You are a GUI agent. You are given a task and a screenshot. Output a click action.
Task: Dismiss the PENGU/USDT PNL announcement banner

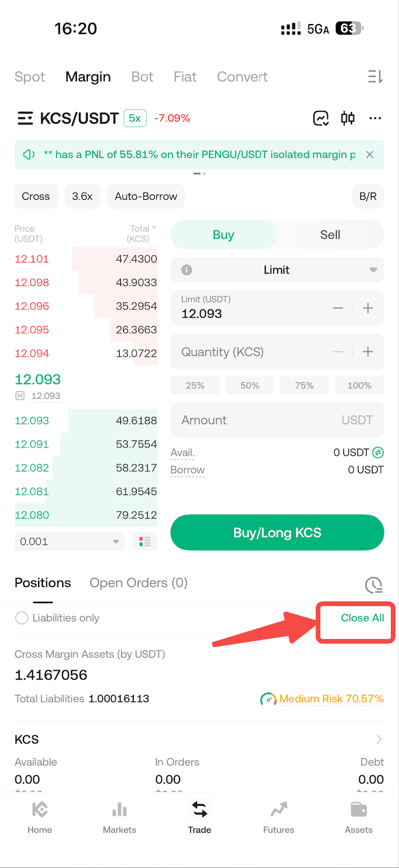pos(370,154)
